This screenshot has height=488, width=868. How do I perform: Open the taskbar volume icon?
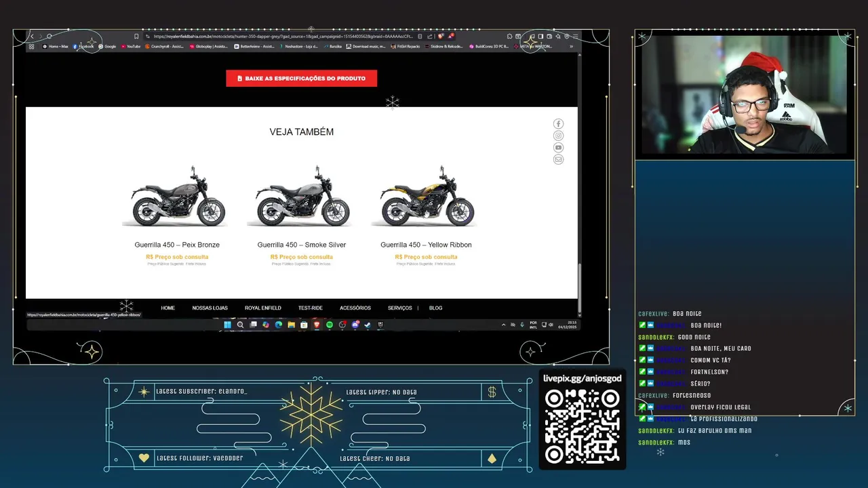(x=551, y=325)
